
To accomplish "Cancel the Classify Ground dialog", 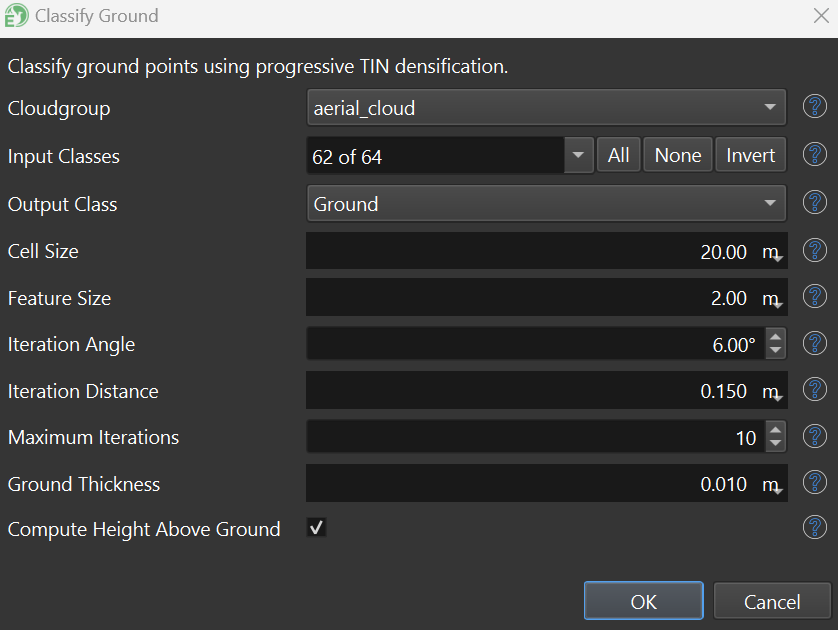I will (771, 601).
